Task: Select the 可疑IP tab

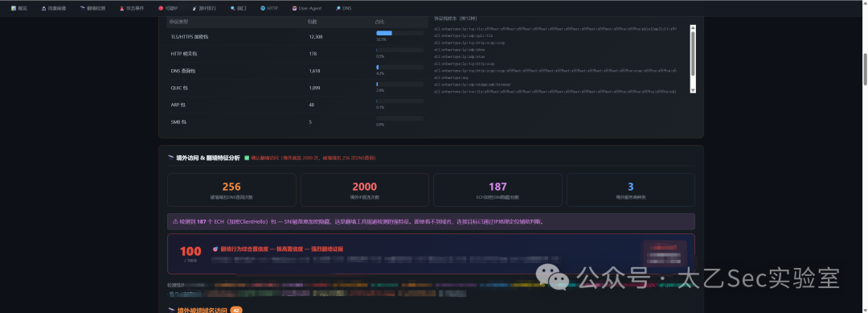Action: (x=168, y=8)
